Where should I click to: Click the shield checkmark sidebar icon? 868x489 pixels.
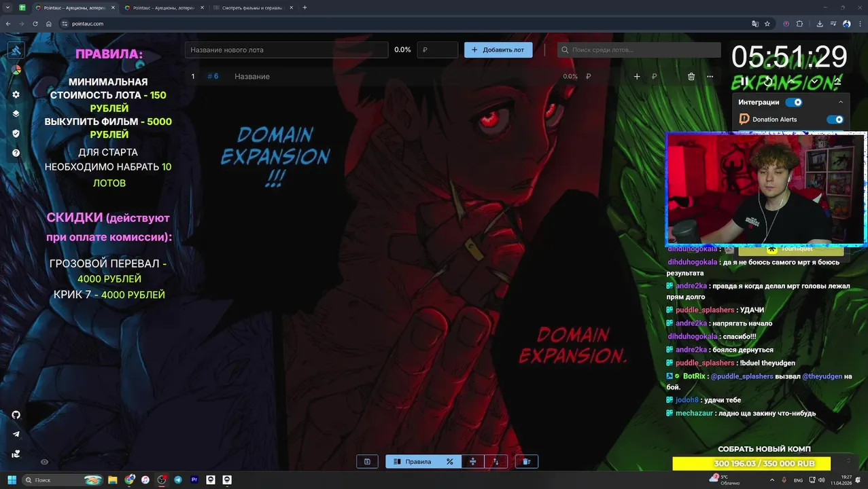click(x=16, y=133)
